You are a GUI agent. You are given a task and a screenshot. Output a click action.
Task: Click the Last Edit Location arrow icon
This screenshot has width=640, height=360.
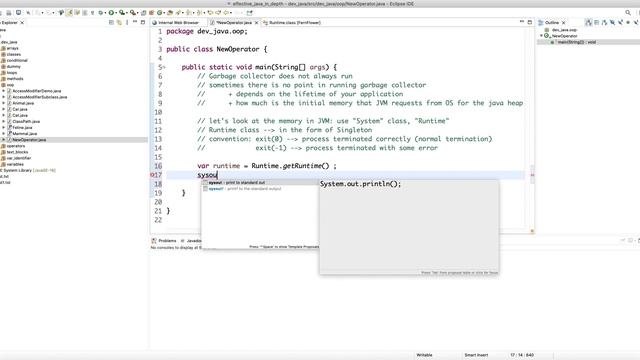(210, 13)
